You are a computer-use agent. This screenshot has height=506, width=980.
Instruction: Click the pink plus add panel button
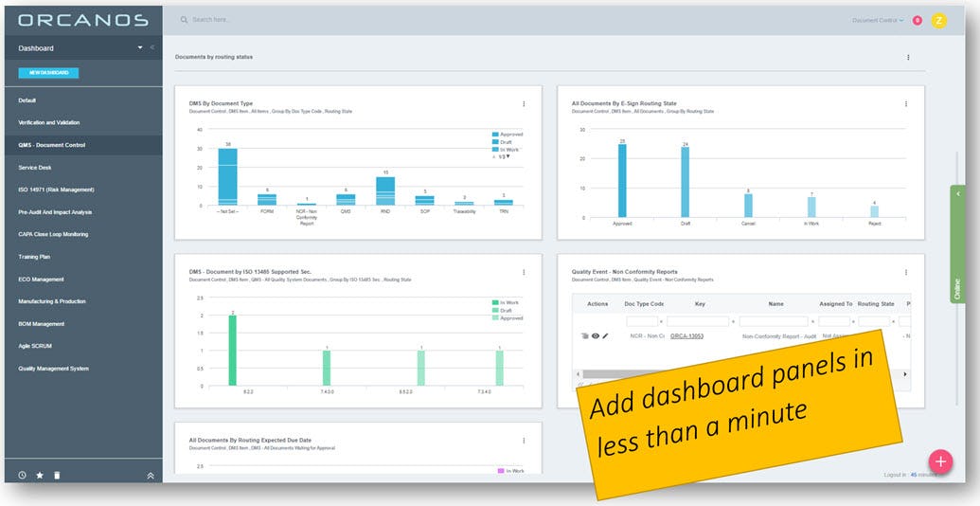coord(940,462)
